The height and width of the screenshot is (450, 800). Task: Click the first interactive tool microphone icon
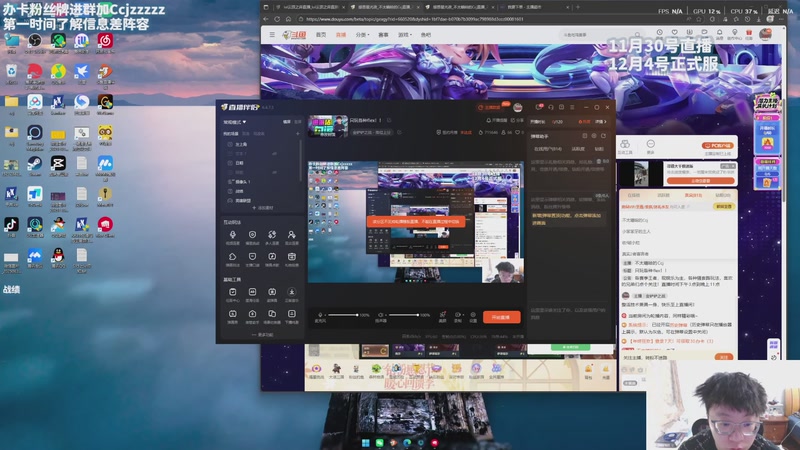(233, 235)
